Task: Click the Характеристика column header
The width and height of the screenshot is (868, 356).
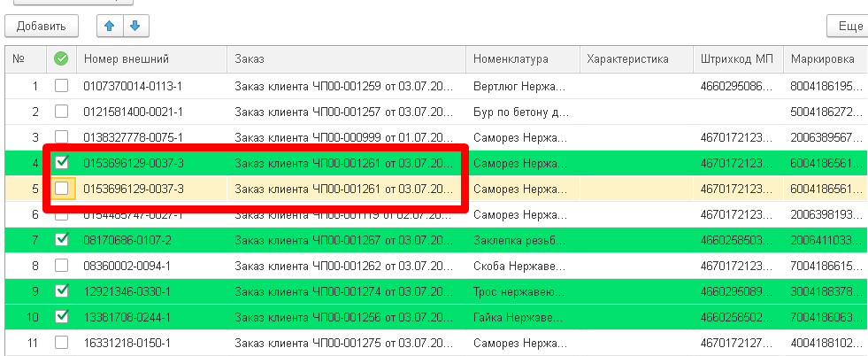Action: [x=636, y=58]
